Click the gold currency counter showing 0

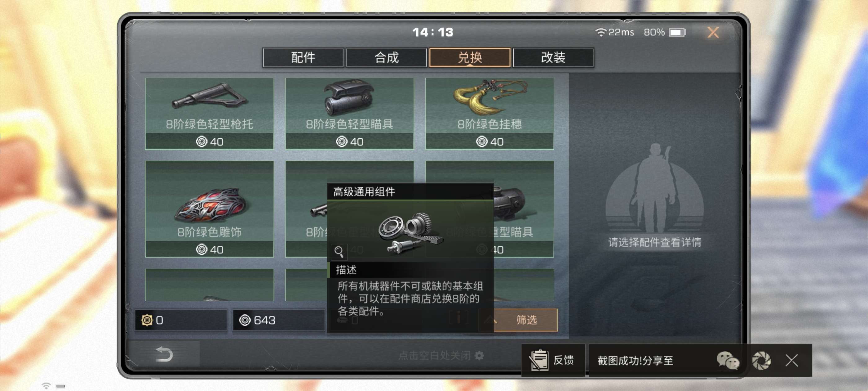point(181,320)
